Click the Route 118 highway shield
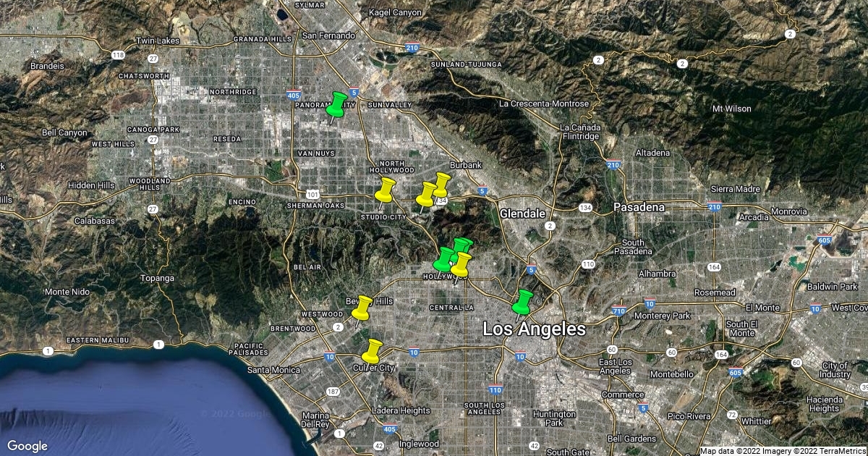 [118, 55]
